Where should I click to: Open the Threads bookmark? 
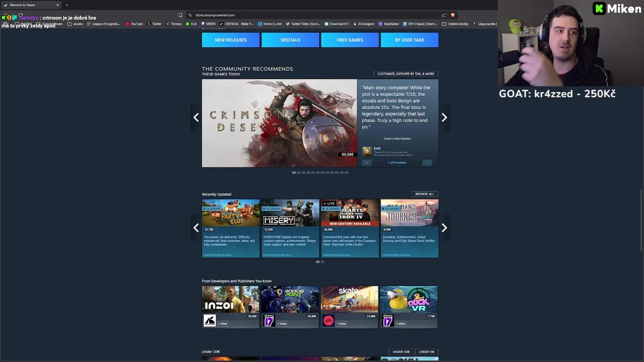point(174,24)
